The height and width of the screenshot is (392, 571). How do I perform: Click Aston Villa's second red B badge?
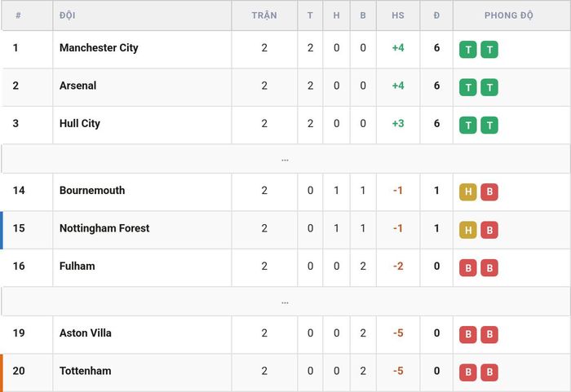click(489, 335)
